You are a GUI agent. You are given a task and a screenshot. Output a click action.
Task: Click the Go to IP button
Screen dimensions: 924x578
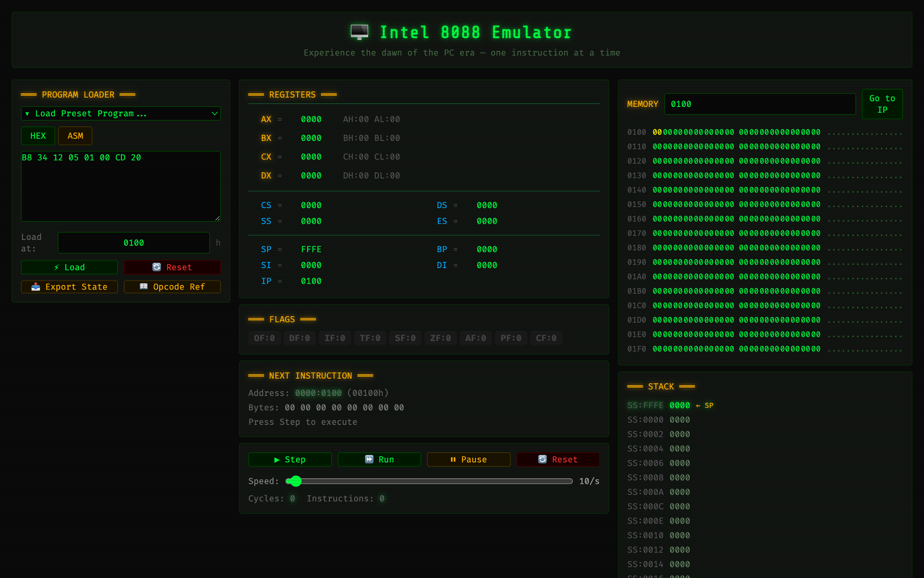pyautogui.click(x=882, y=104)
